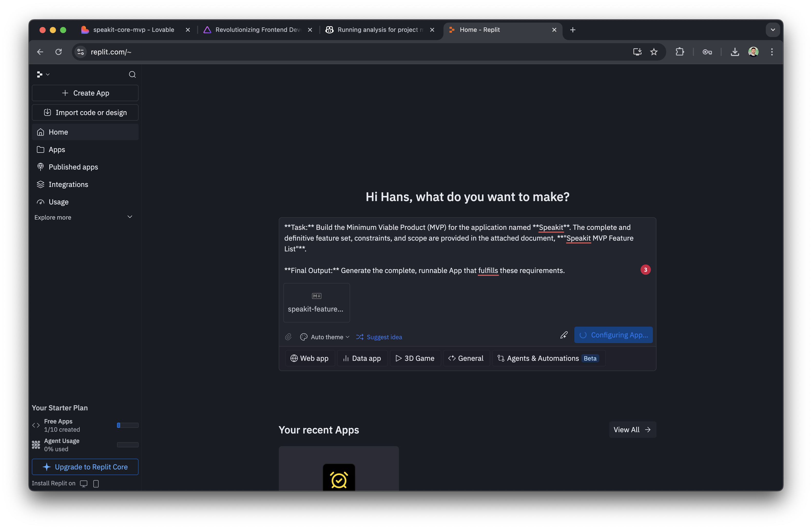Viewport: 812px width, 529px height.
Task: Open the Replit logo workspace dropdown
Action: pos(43,74)
